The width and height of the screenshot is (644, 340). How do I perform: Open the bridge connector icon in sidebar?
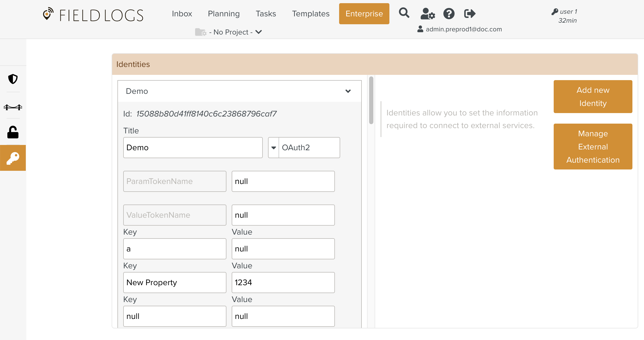click(x=13, y=107)
